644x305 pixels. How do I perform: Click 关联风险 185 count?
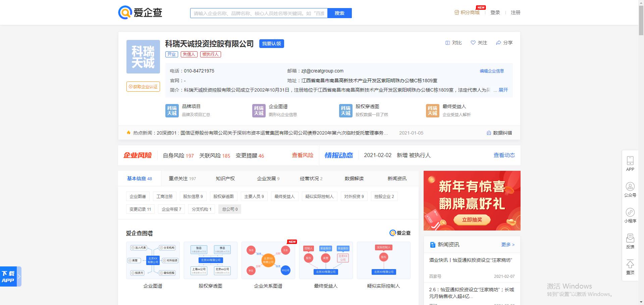tap(215, 156)
